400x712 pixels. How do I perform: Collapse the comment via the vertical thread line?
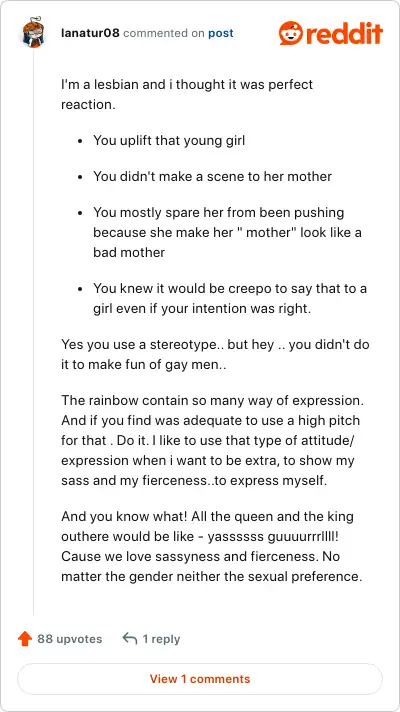pos(33,331)
